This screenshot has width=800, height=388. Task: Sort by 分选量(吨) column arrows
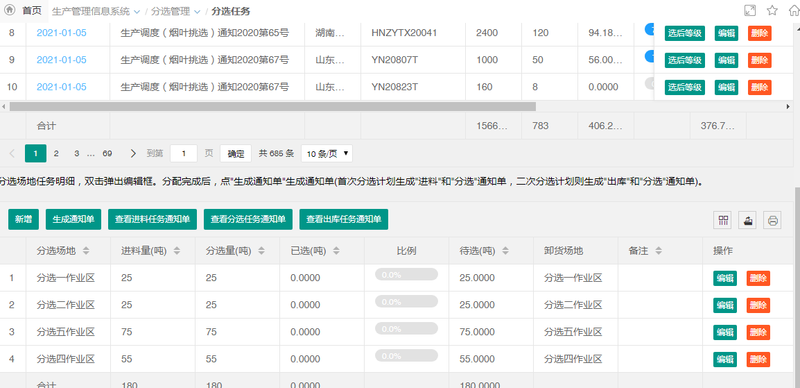tap(262, 251)
